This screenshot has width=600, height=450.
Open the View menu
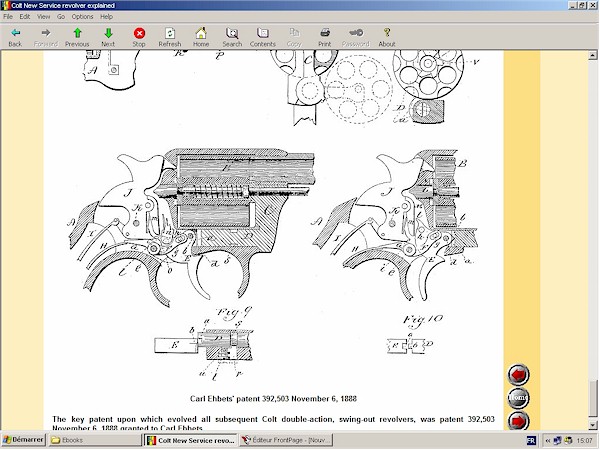pos(43,16)
